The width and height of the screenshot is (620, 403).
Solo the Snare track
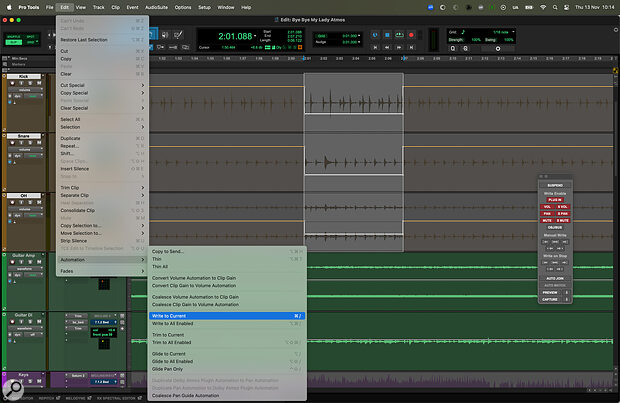click(30, 143)
